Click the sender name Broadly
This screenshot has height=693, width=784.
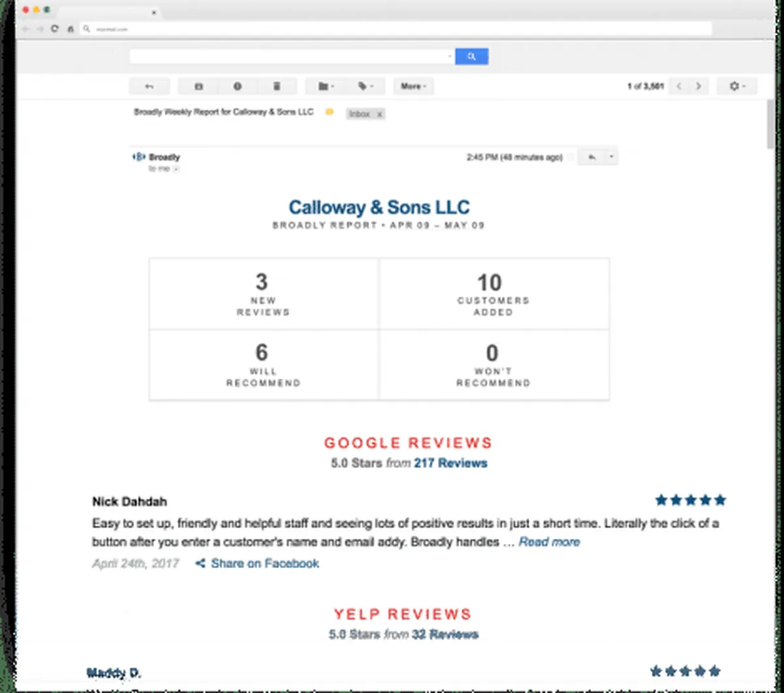point(165,157)
